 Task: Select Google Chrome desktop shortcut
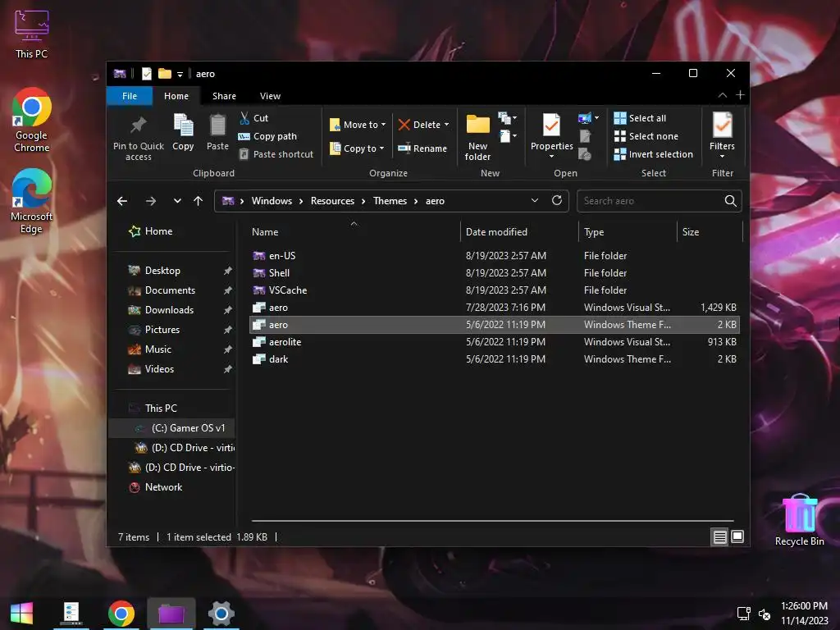[32, 120]
